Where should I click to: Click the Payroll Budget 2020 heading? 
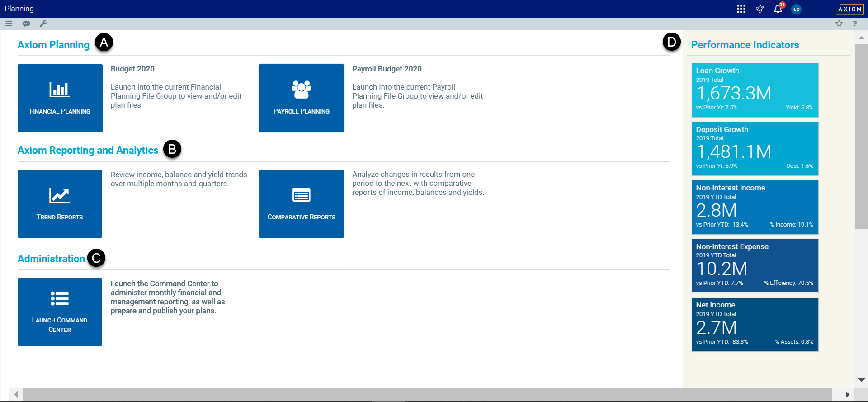387,69
